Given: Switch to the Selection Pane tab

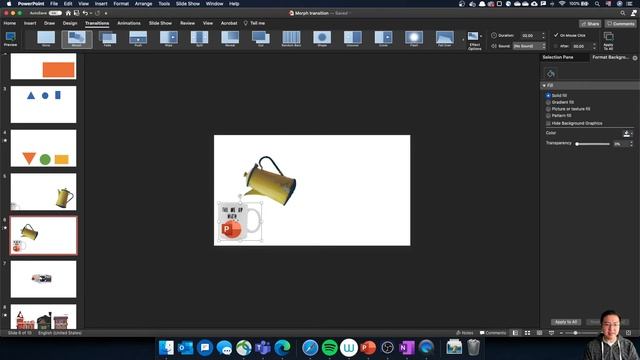Looking at the screenshot, I should pos(558,57).
